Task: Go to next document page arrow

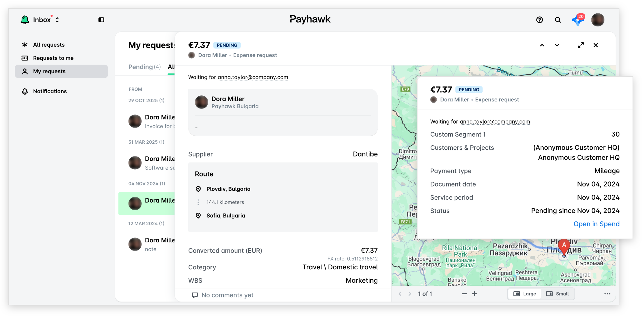Action: point(410,294)
